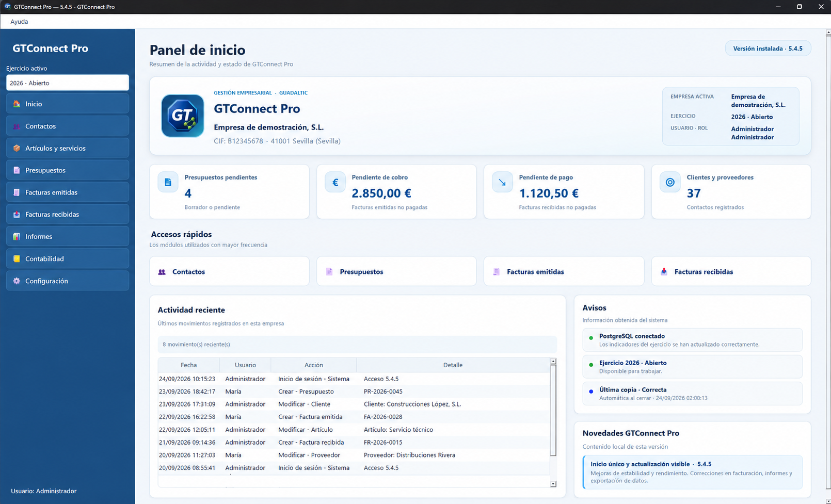Viewport: 831px width, 504px height.
Task: Click the Presupuestos pendientes document icon
Action: [x=168, y=182]
